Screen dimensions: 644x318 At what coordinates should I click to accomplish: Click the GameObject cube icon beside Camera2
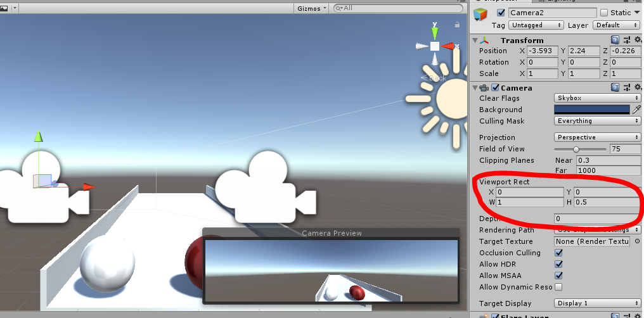480,15
